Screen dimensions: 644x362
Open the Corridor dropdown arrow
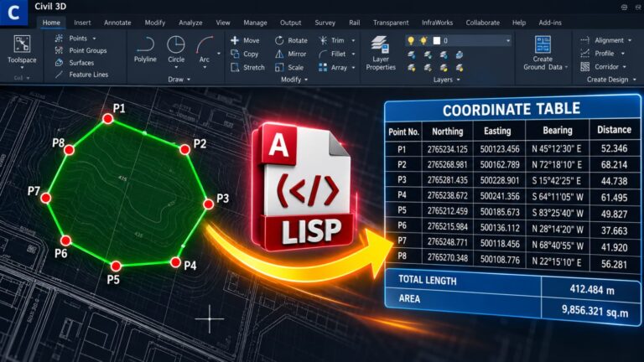pos(625,66)
